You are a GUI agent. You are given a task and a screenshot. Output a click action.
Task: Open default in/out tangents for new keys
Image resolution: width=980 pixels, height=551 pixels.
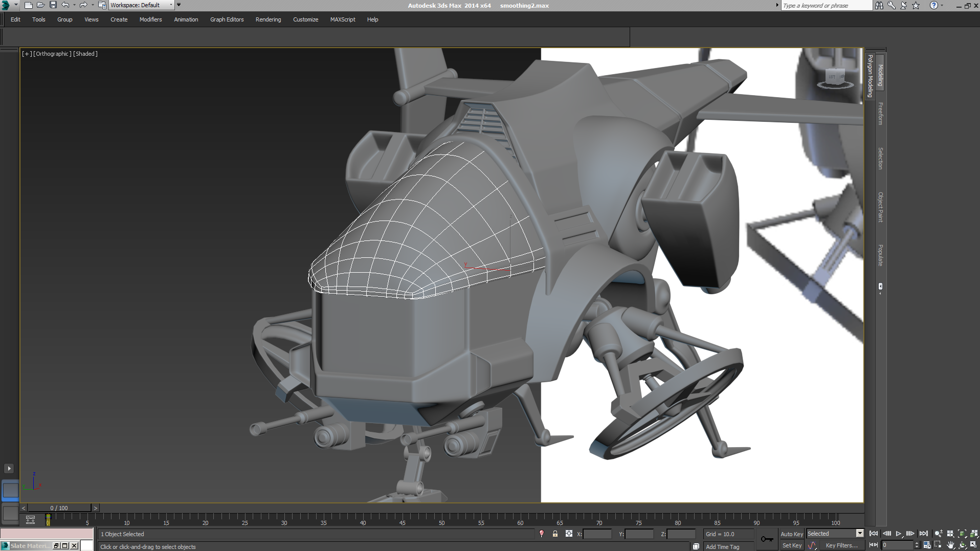click(x=812, y=545)
